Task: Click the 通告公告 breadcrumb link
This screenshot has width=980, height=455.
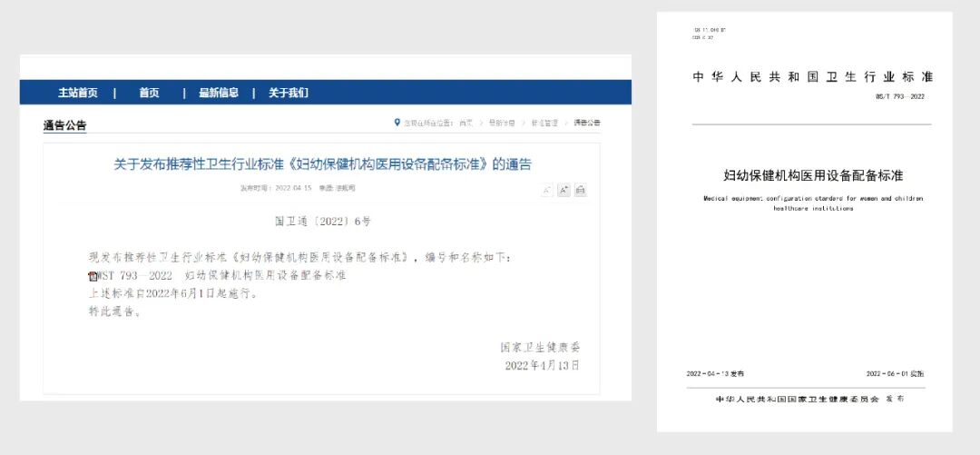Action: [x=587, y=123]
